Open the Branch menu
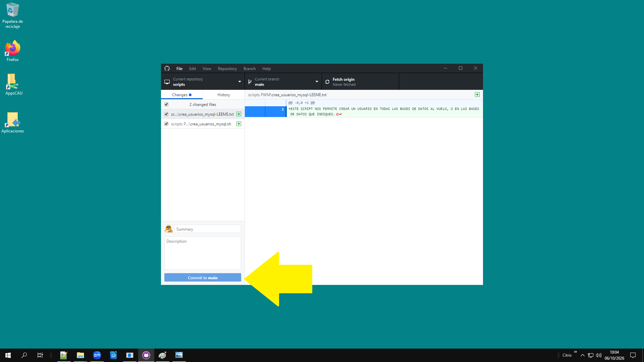 (x=250, y=68)
